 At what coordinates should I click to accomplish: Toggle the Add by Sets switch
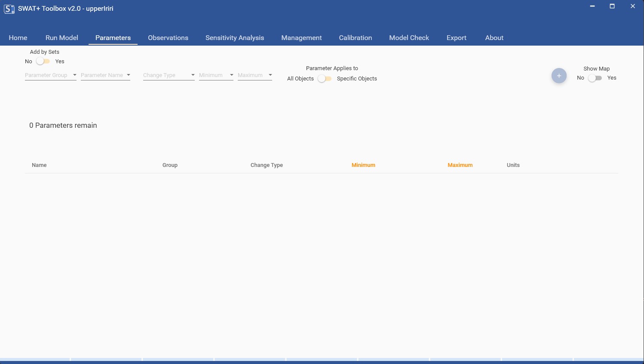pyautogui.click(x=43, y=61)
